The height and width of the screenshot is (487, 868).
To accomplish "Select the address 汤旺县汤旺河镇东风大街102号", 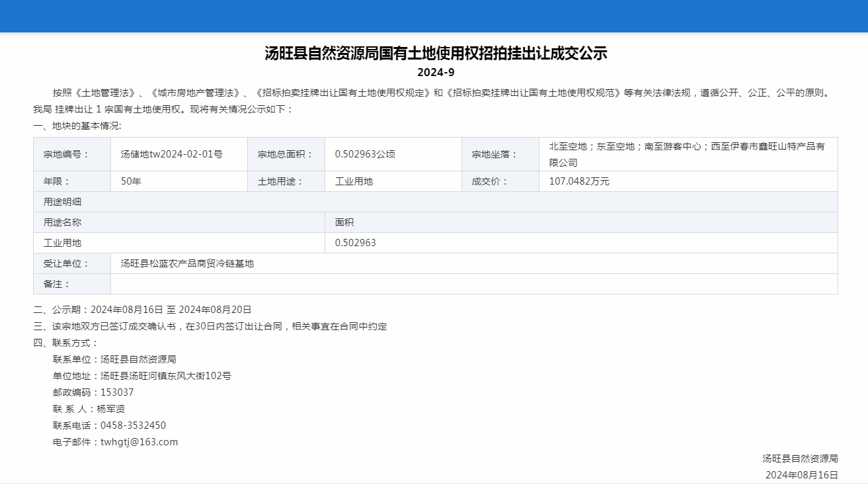I will pyautogui.click(x=165, y=376).
